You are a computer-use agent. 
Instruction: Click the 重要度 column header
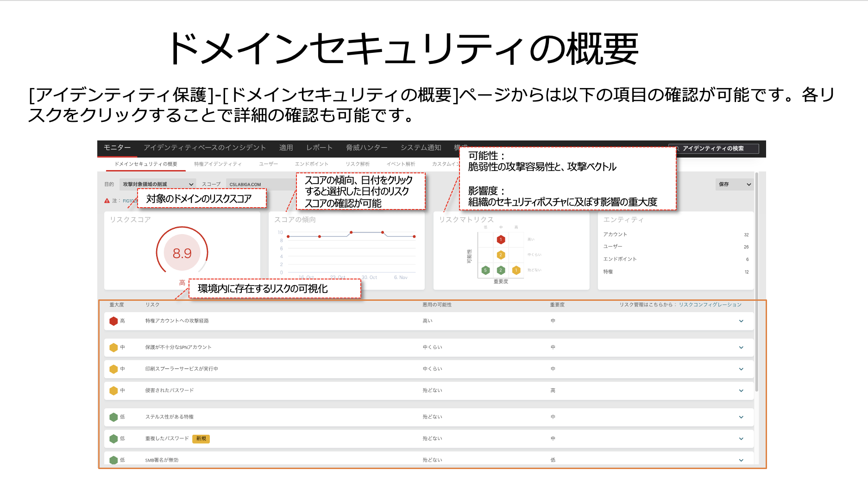(x=557, y=305)
